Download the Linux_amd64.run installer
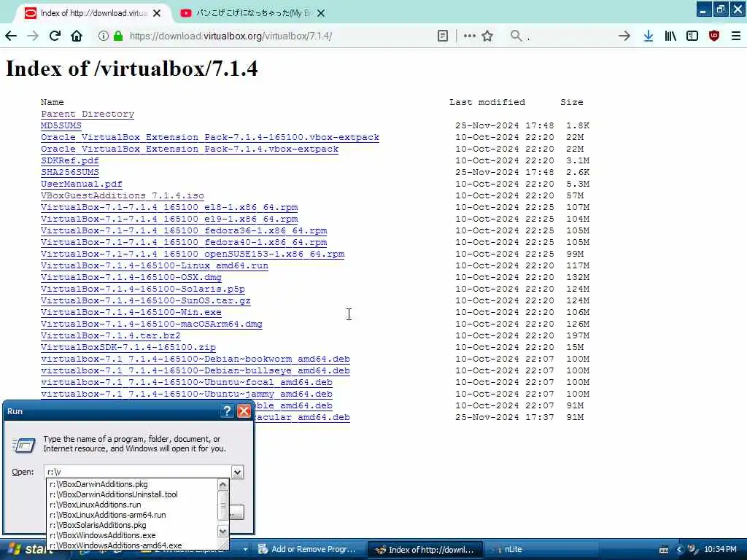Image resolution: width=747 pixels, height=560 pixels. tap(155, 265)
